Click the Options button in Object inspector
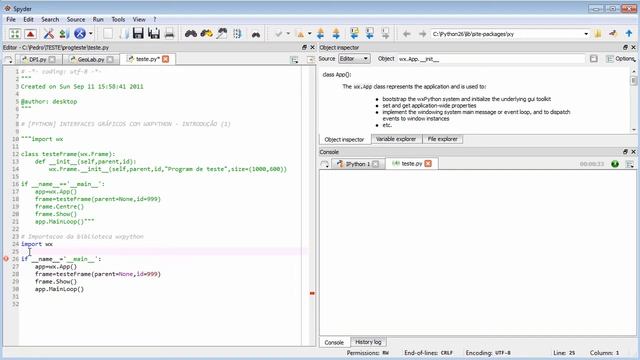Screen dimensions: 640x360 point(620,59)
